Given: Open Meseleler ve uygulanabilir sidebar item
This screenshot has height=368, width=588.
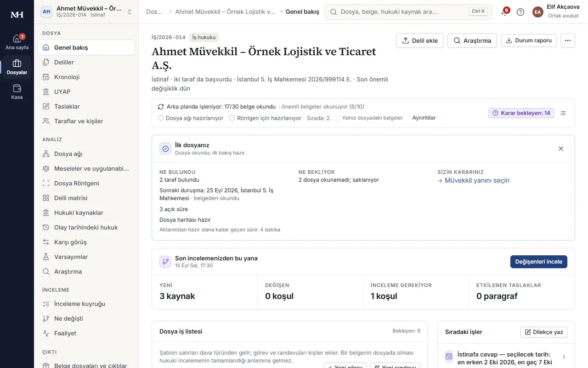Looking at the screenshot, I should pos(86,168).
